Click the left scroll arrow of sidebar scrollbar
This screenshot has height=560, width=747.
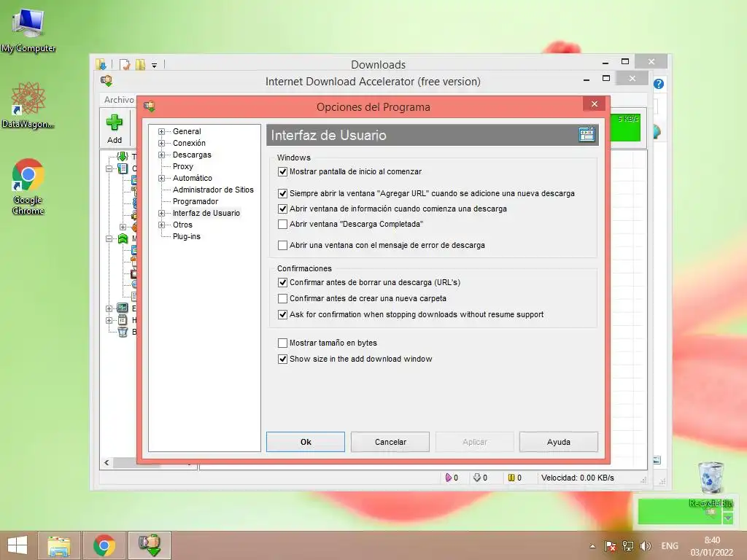(x=107, y=462)
